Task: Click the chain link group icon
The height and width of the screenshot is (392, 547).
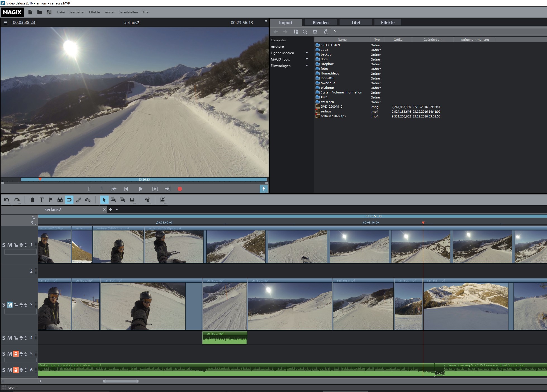Action: (x=78, y=200)
